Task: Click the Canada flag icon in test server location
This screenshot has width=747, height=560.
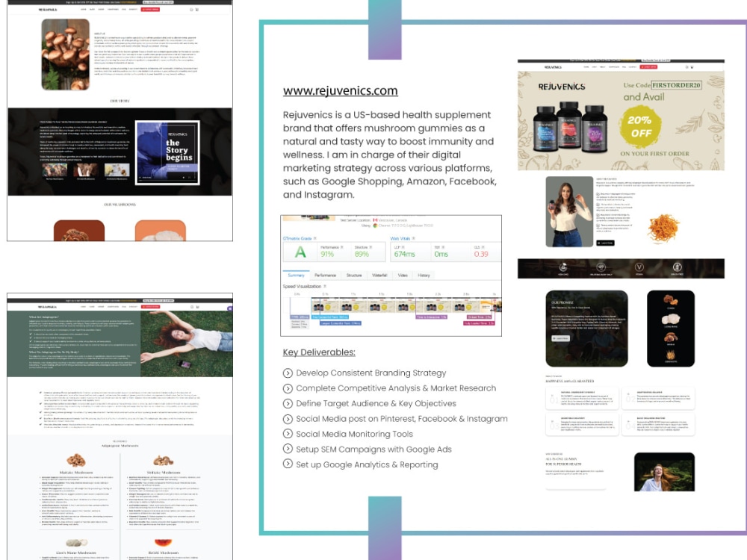Action: tap(376, 220)
